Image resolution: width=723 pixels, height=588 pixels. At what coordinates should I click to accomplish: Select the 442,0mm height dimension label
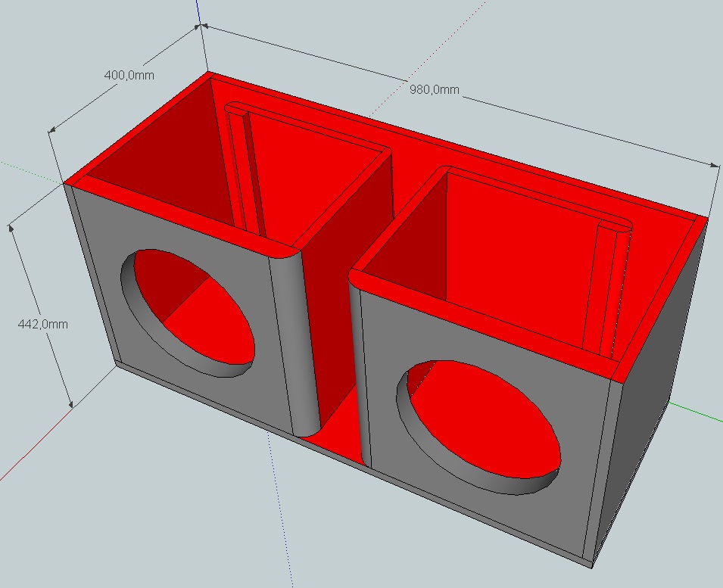click(x=42, y=324)
